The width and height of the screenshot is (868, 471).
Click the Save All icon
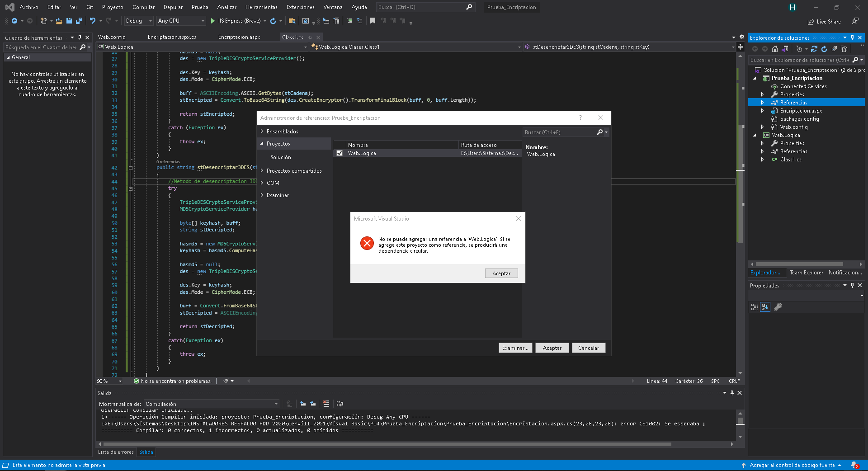click(x=79, y=21)
